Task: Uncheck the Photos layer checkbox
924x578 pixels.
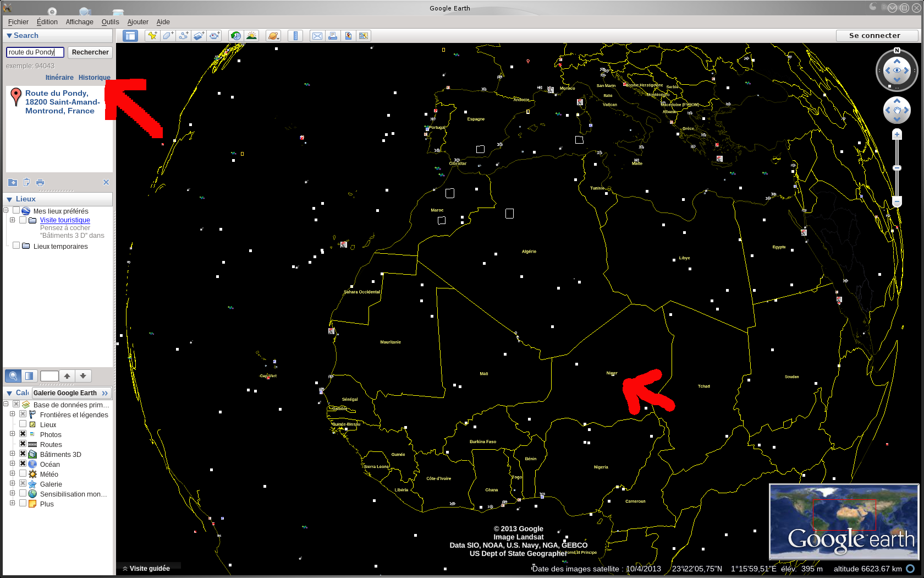Action: tap(23, 434)
